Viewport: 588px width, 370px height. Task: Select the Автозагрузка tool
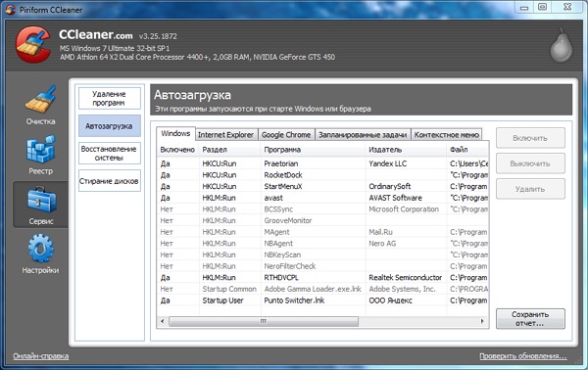[110, 126]
